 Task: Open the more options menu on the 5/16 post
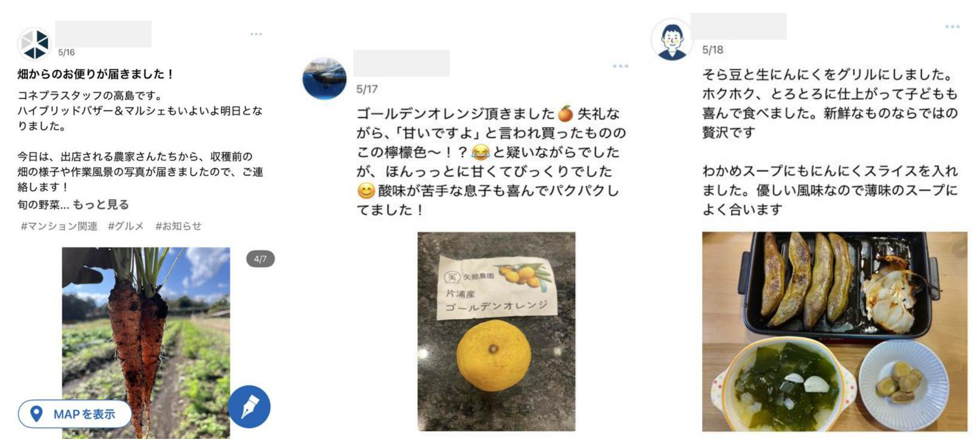pos(256,34)
